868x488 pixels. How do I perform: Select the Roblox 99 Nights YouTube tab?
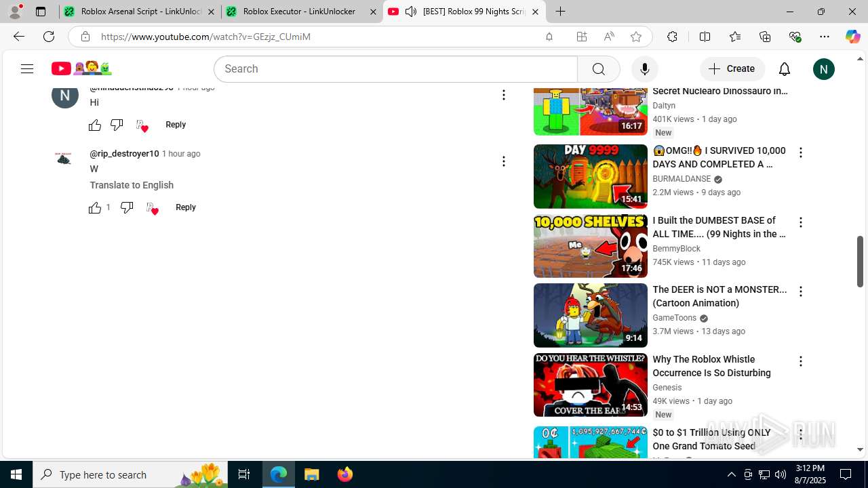point(465,12)
